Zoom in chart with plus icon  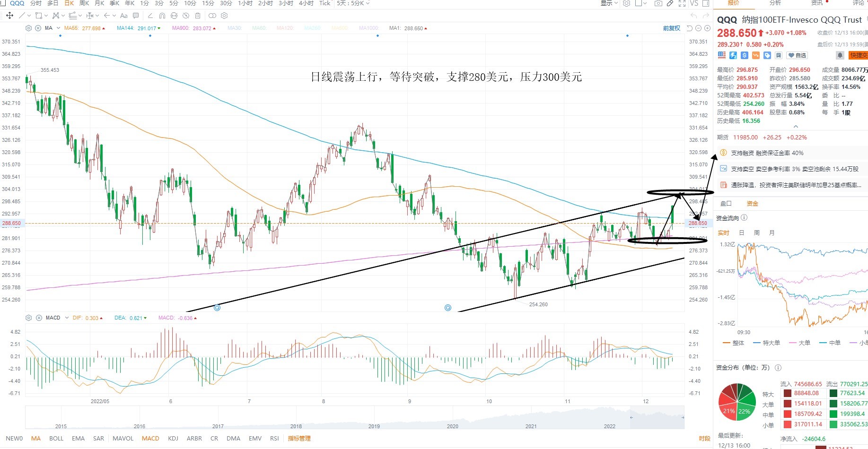pyautogui.click(x=707, y=28)
